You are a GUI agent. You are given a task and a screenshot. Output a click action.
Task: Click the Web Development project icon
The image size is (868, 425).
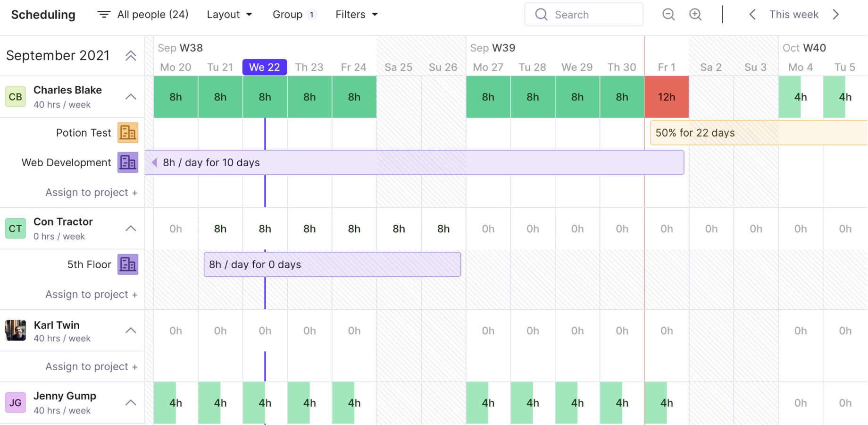[128, 162]
